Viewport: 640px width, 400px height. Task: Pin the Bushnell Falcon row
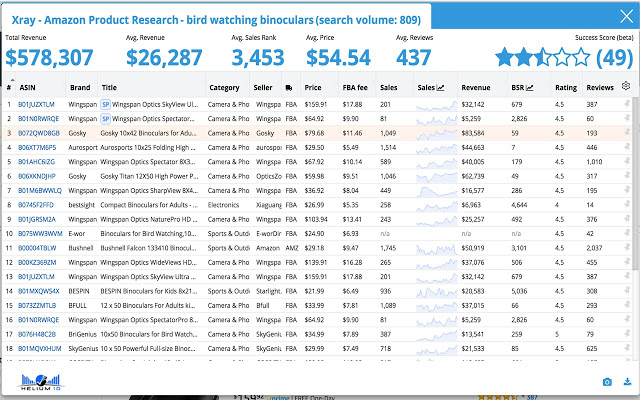[627, 248]
